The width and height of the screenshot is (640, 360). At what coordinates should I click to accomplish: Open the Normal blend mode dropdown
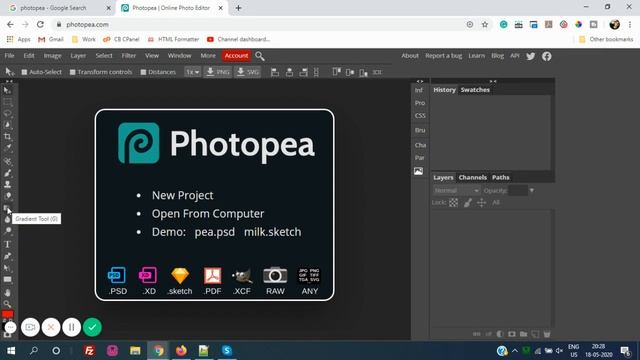(x=456, y=191)
